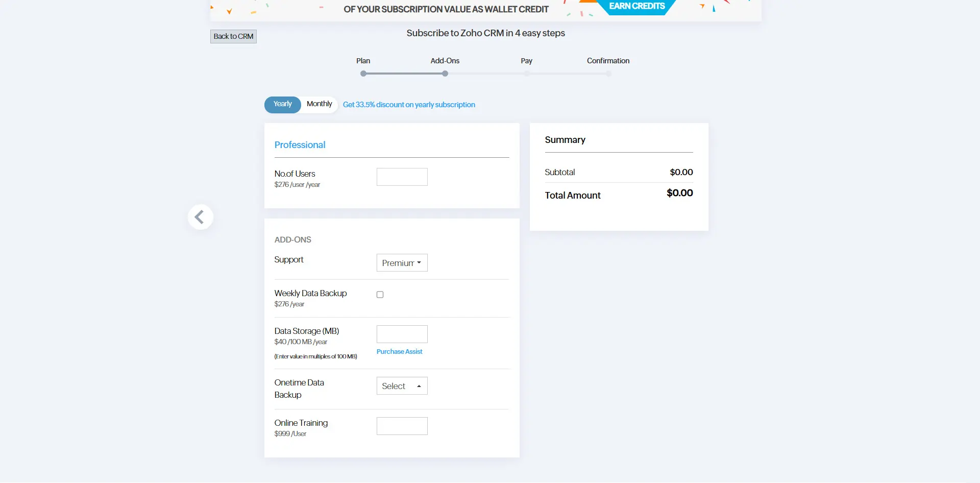The height and width of the screenshot is (483, 980).
Task: Click the '$40 /100 MB /year' text
Action: pos(301,342)
